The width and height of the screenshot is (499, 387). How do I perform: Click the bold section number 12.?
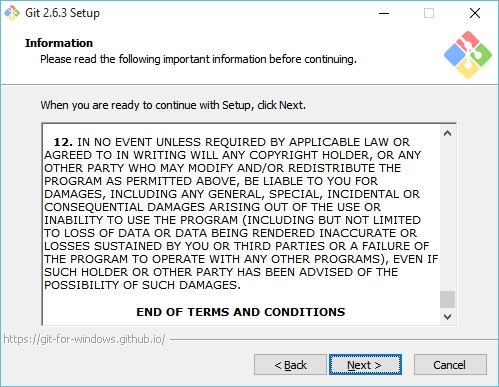tap(63, 142)
